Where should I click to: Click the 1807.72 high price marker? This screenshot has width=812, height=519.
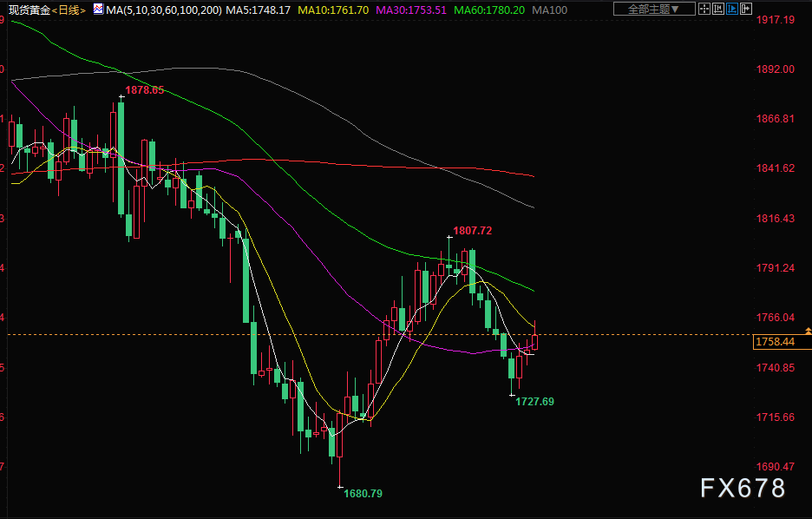click(472, 231)
